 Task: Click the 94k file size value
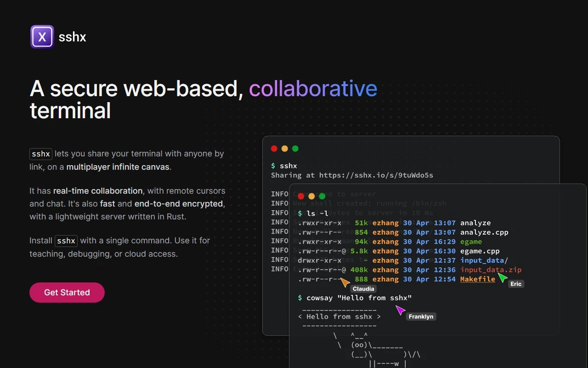click(362, 241)
